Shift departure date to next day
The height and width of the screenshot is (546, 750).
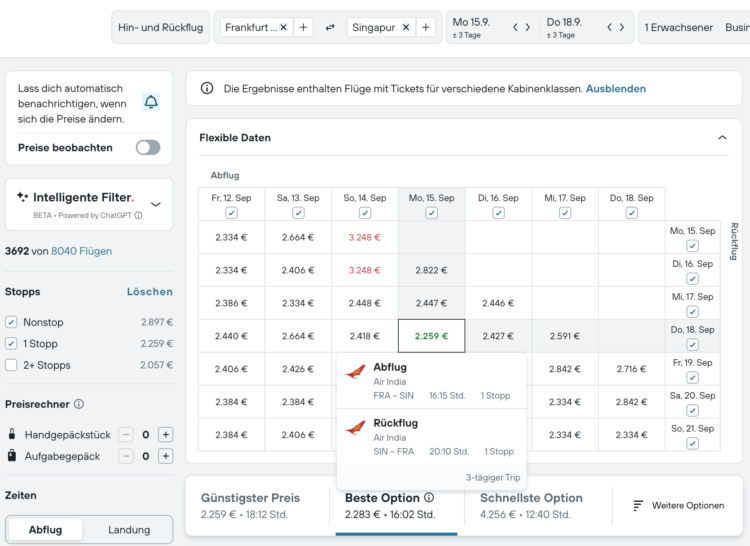click(x=527, y=27)
